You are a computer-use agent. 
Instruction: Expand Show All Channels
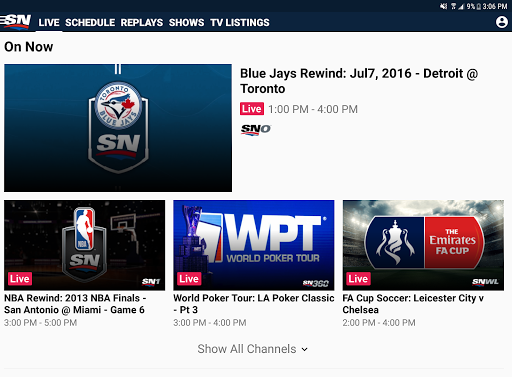point(252,349)
